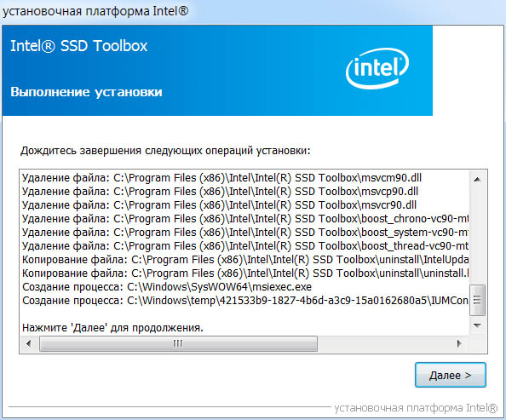Select the msiexec.exe process creation line
The height and width of the screenshot is (420, 506).
(x=167, y=286)
